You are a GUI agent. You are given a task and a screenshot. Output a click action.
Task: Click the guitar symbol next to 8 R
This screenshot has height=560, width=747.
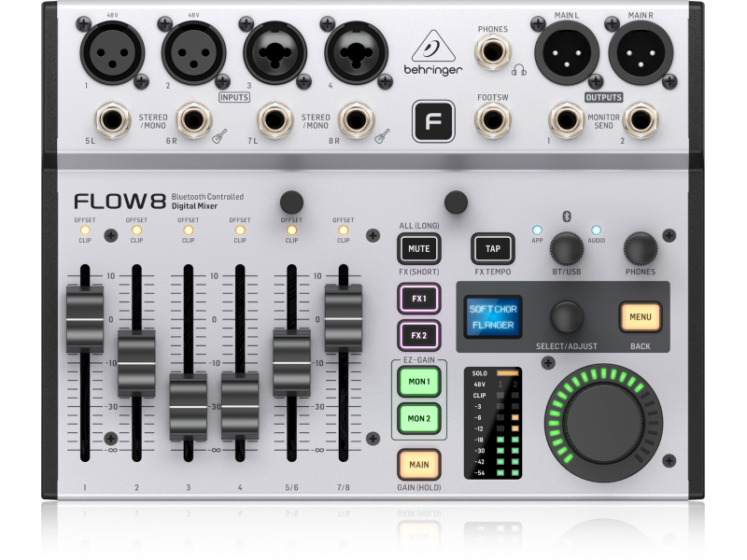pyautogui.click(x=382, y=136)
